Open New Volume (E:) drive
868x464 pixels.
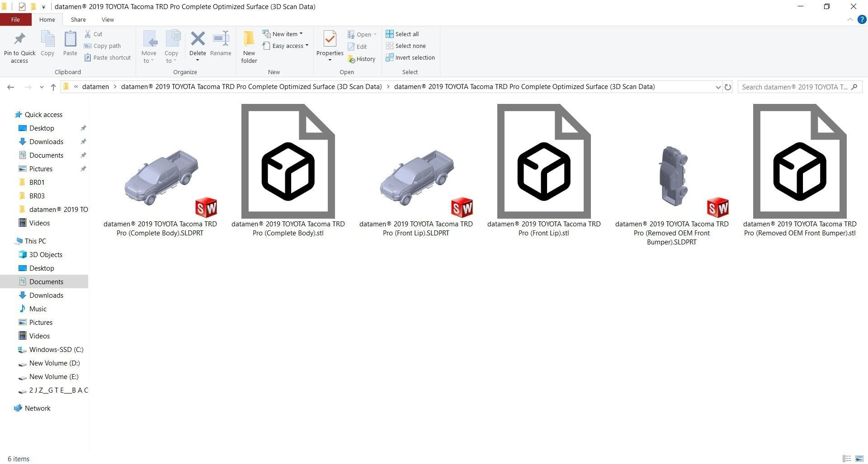pyautogui.click(x=53, y=376)
